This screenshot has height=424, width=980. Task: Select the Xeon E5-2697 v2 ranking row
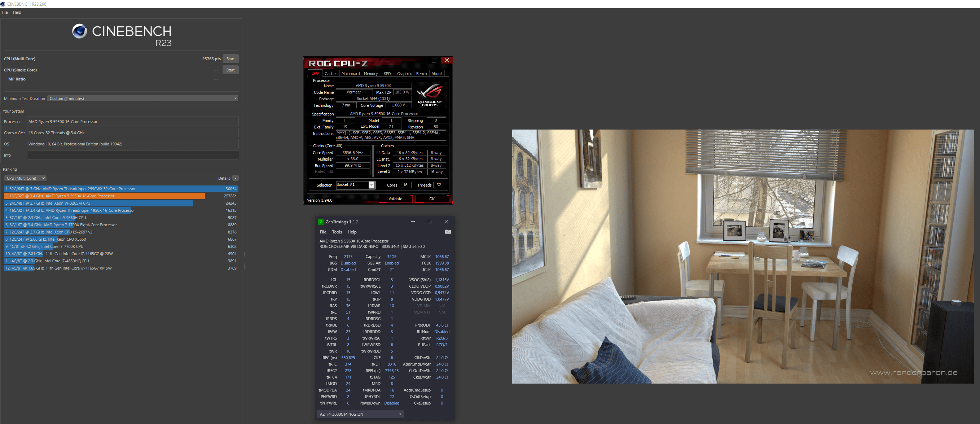click(121, 232)
